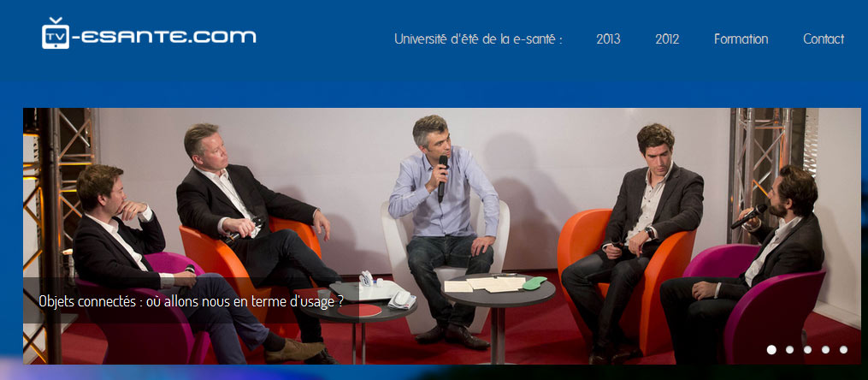Click the "Université d'été de la e-santé :" label
Viewport: 868px width, 380px height.
478,39
